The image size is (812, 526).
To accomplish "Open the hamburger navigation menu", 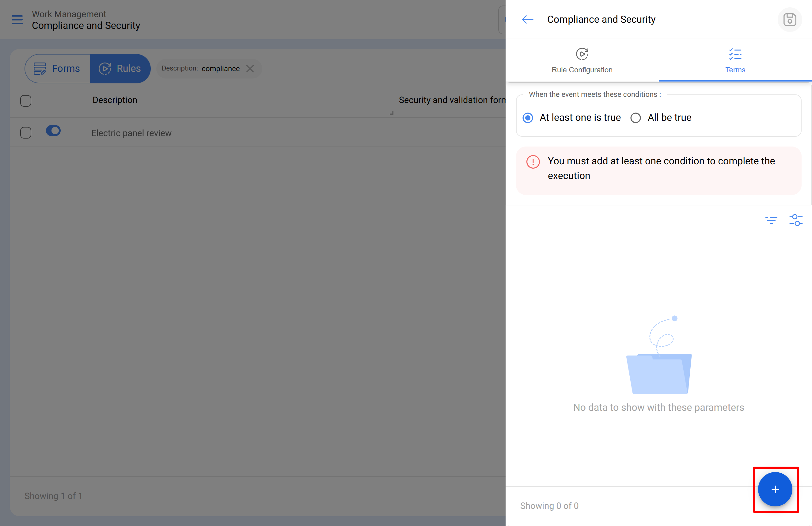I will [17, 19].
